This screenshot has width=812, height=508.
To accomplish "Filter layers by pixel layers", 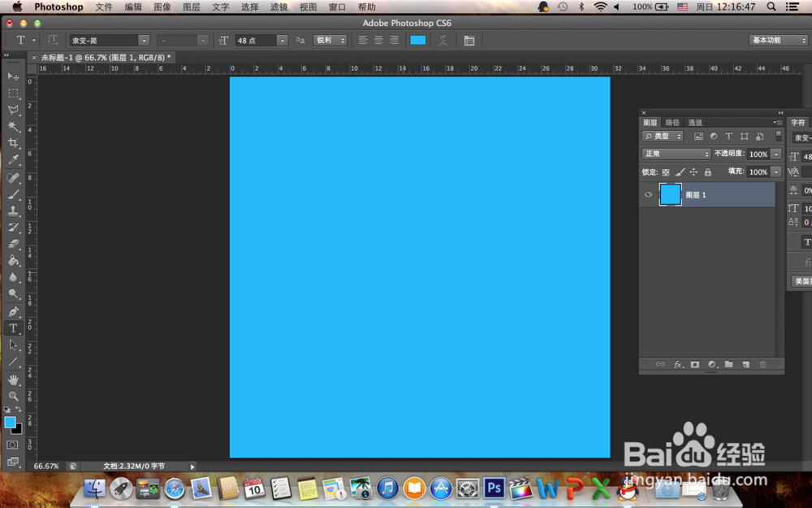I will pyautogui.click(x=698, y=136).
